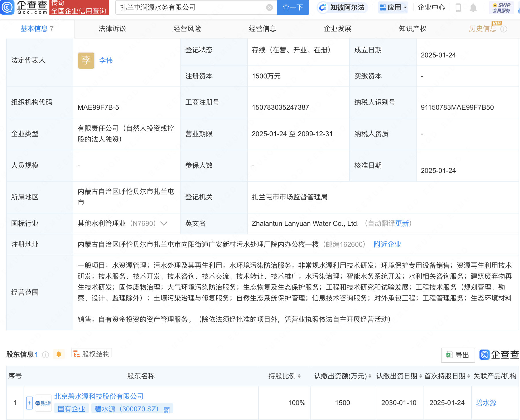The height and width of the screenshot is (420, 520).
Task: Expand the plus icon on shareholder row 1
Action: click(x=29, y=403)
